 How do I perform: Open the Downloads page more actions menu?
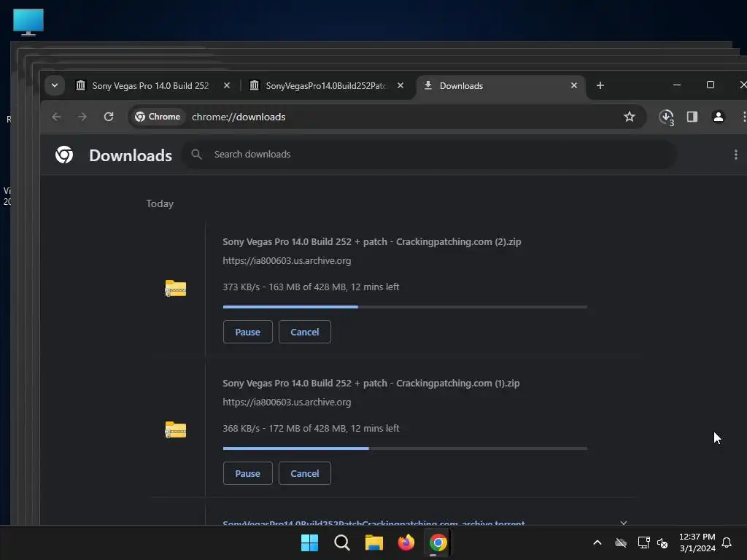735,155
